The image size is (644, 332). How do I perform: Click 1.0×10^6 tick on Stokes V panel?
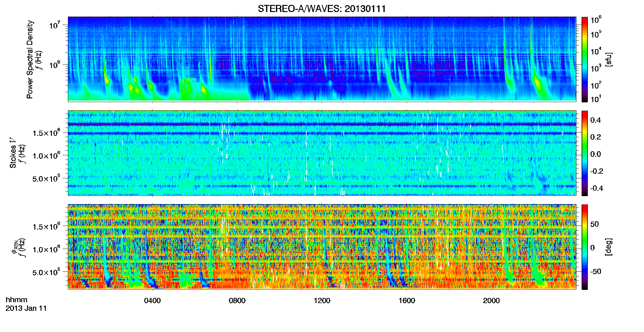click(46, 156)
